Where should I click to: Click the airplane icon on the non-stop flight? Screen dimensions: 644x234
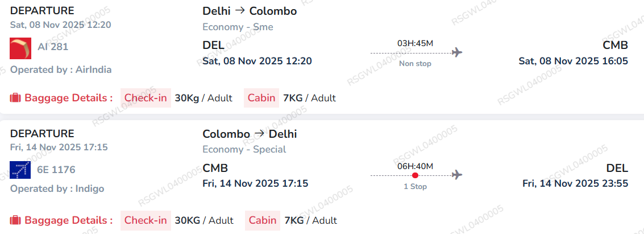[456, 53]
